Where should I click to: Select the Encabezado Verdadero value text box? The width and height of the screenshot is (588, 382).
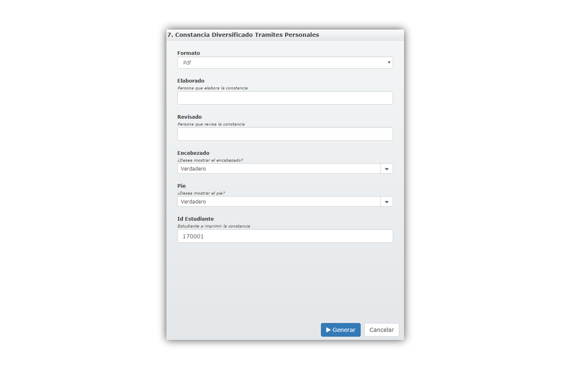point(279,169)
